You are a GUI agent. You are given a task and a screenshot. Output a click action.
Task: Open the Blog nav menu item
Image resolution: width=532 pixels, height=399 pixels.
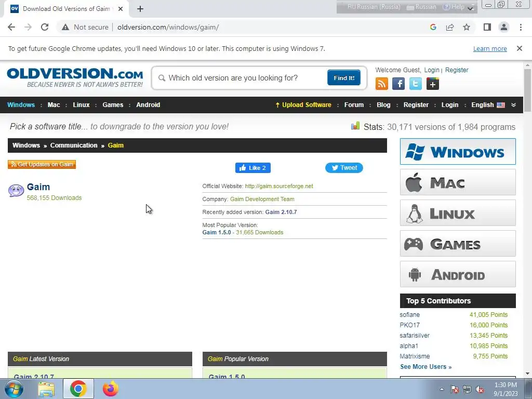click(x=383, y=105)
